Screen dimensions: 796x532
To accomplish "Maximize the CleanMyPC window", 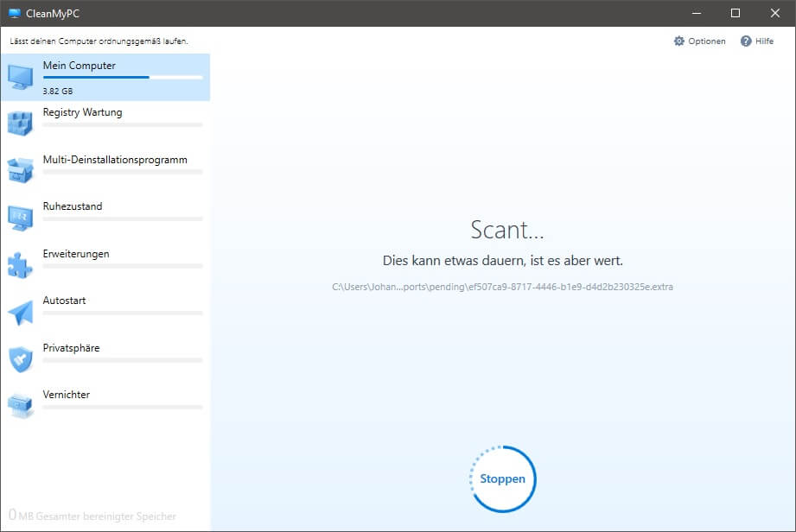I will pos(736,13).
